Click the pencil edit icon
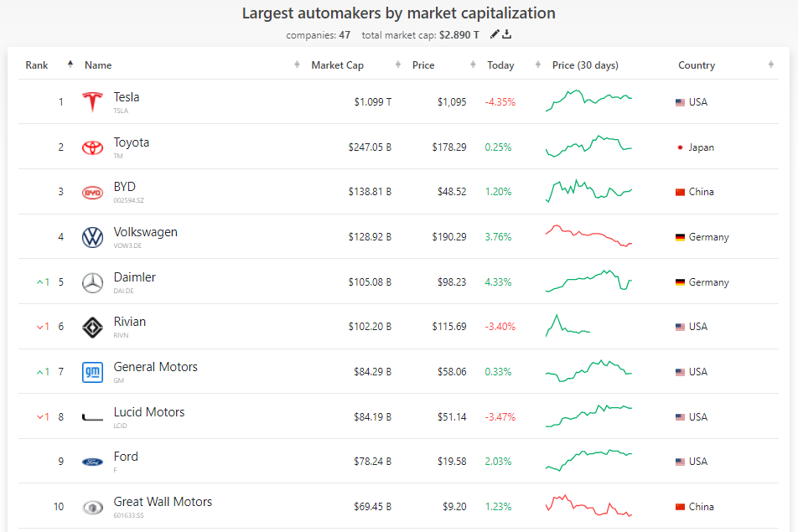 click(495, 34)
